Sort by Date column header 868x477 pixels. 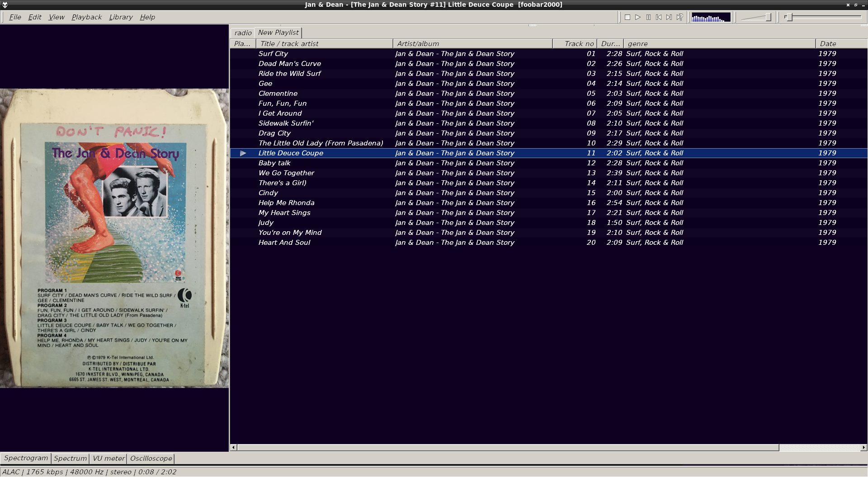pos(841,44)
